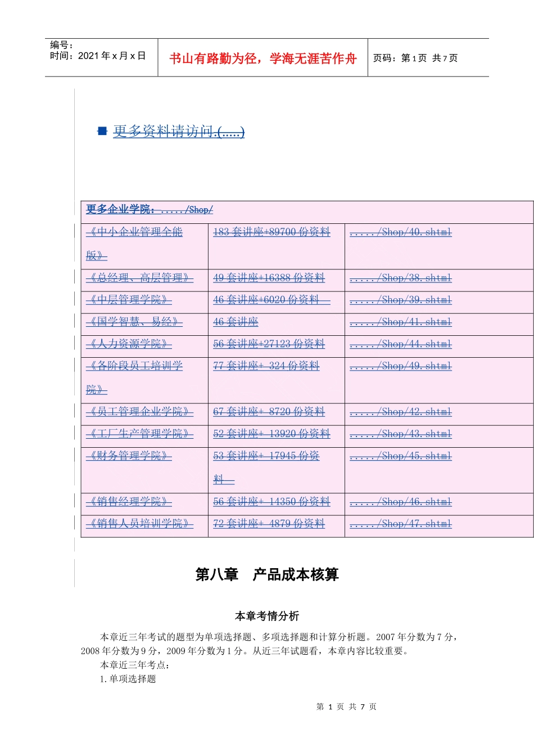Open 183套讲座+89700份资料 link

point(272,232)
